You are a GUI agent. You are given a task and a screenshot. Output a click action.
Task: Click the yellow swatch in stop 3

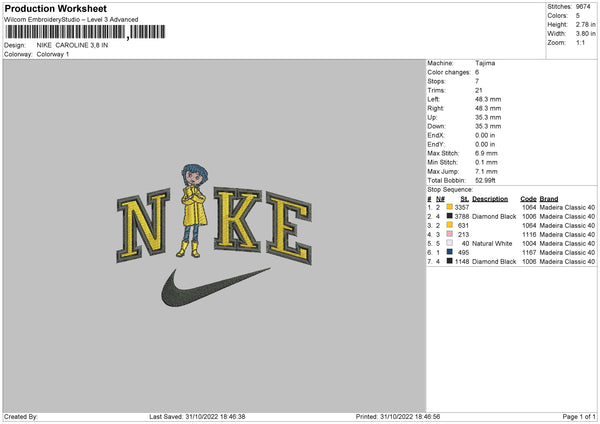449,225
